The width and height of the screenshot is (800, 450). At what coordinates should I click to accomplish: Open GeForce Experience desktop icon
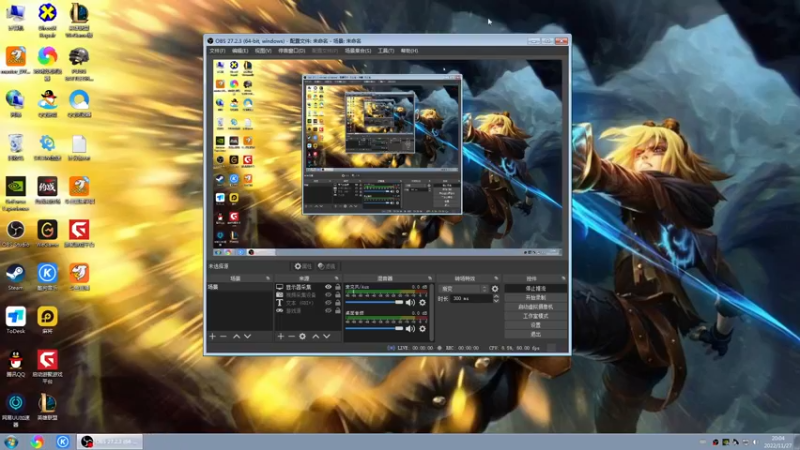[16, 194]
